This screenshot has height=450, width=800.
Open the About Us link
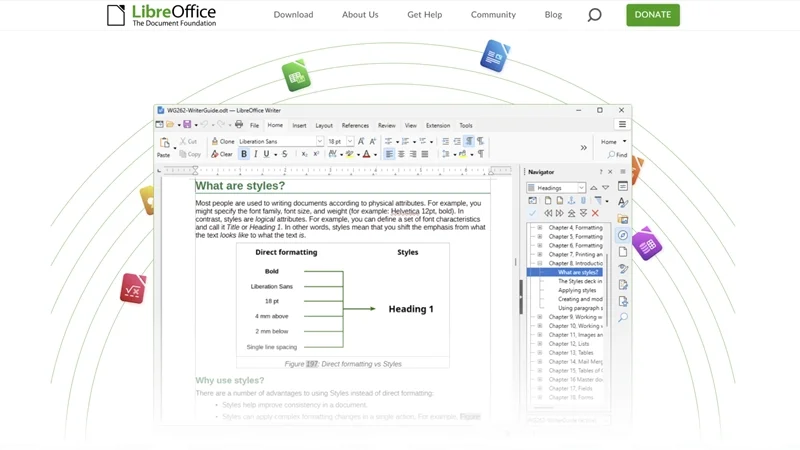[360, 15]
